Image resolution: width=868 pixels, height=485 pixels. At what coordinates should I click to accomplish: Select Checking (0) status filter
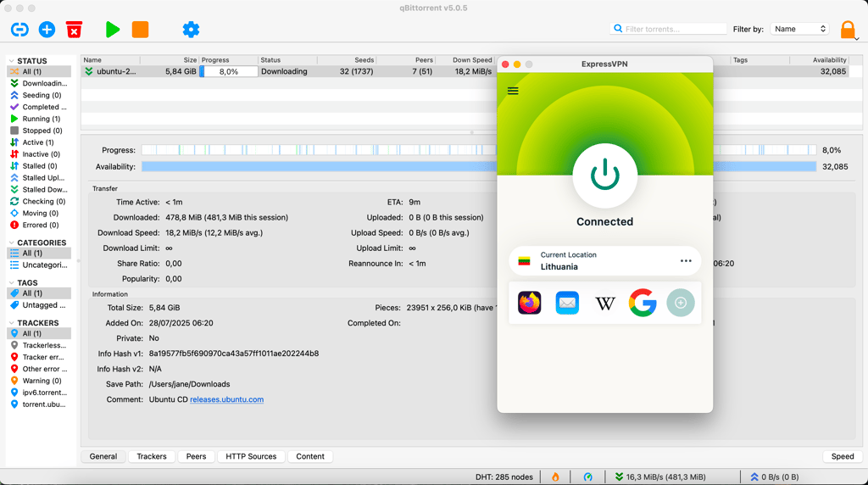(x=39, y=202)
